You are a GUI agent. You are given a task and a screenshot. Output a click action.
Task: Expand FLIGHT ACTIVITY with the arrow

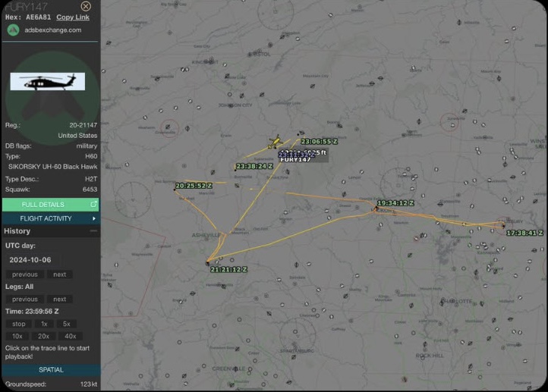(x=93, y=218)
